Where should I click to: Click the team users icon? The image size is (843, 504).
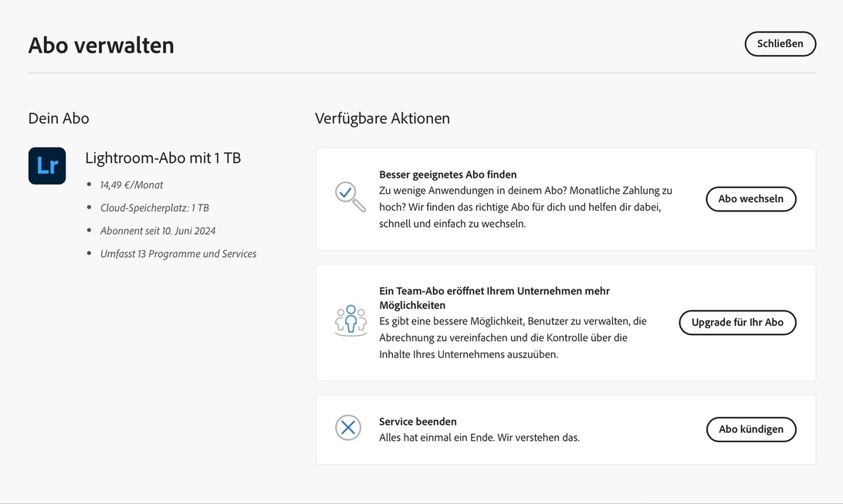pyautogui.click(x=350, y=320)
